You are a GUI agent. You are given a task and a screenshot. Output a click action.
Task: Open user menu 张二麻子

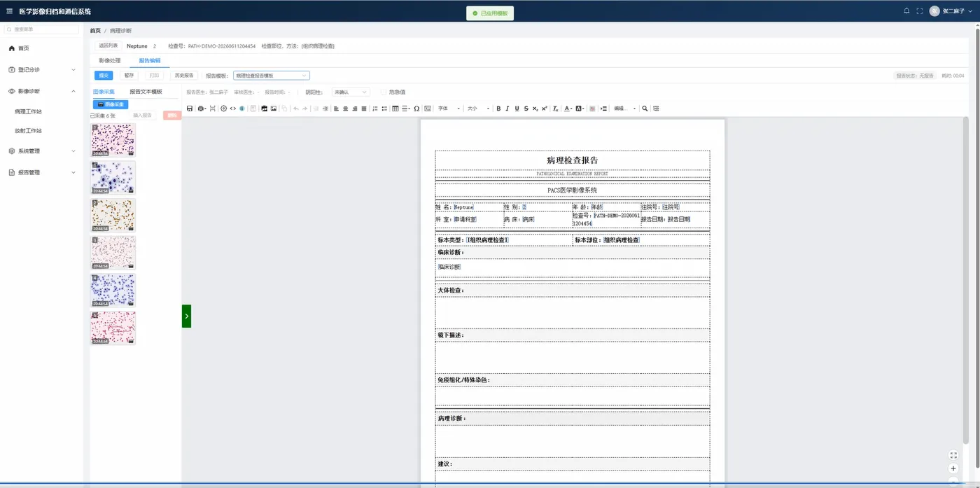coord(951,11)
